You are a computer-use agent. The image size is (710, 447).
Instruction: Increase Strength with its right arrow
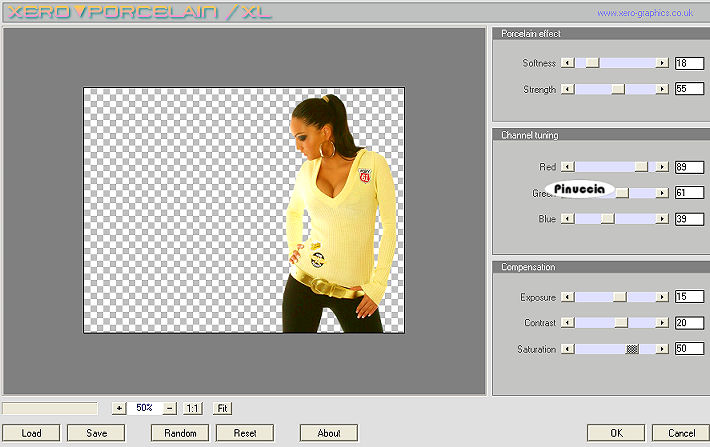pyautogui.click(x=662, y=89)
